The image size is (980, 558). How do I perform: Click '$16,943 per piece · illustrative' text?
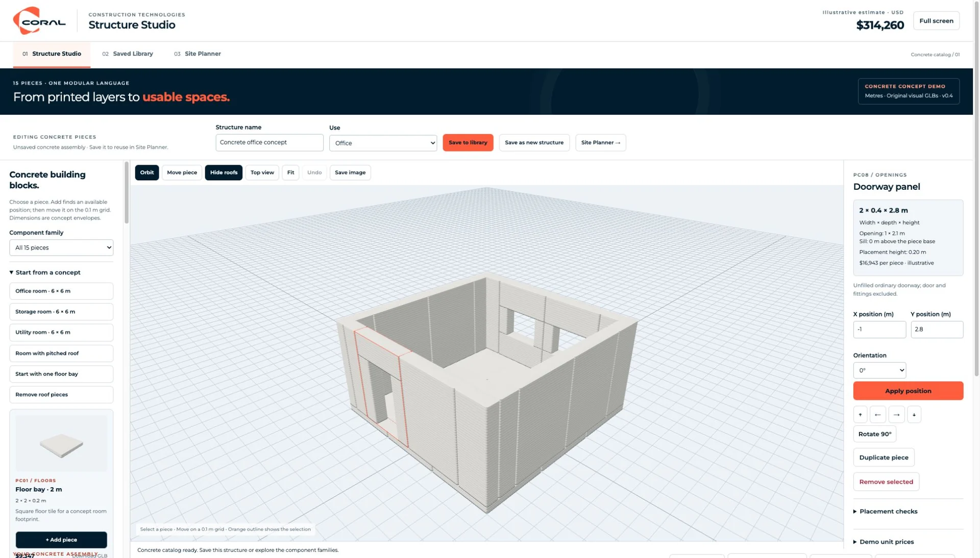pos(896,263)
